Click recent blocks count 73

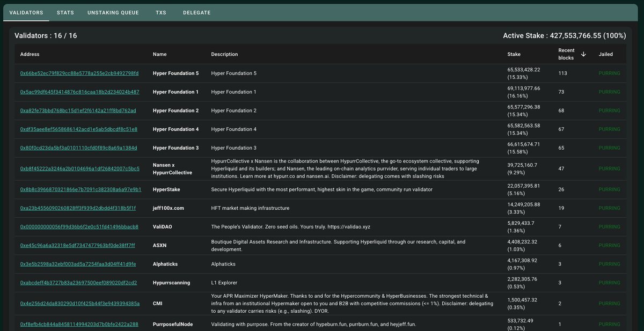point(562,92)
